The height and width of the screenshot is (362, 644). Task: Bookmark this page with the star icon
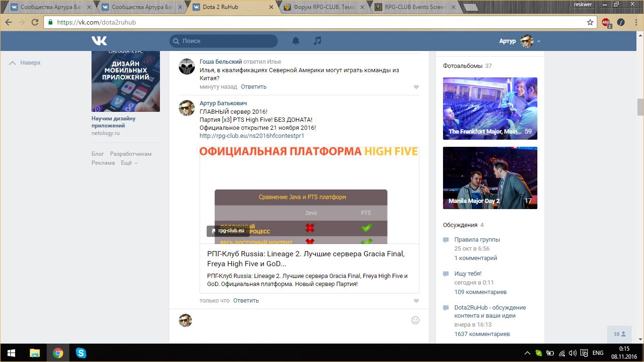pyautogui.click(x=590, y=22)
